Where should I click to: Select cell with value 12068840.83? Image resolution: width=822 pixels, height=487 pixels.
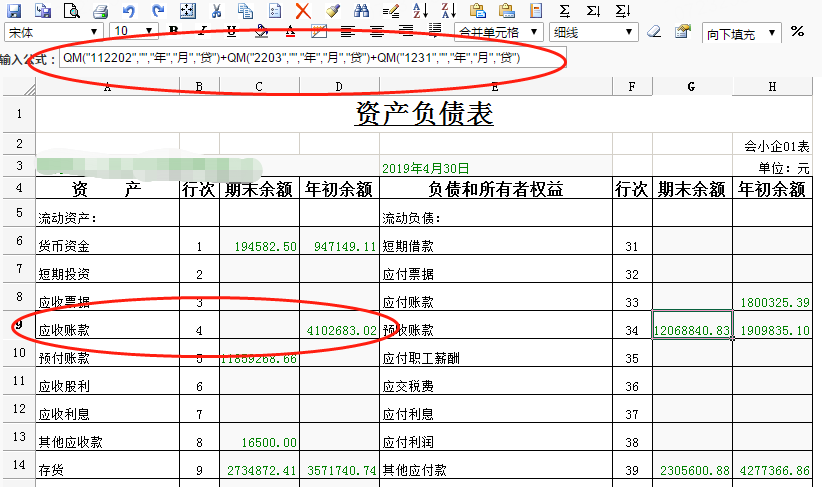692,324
